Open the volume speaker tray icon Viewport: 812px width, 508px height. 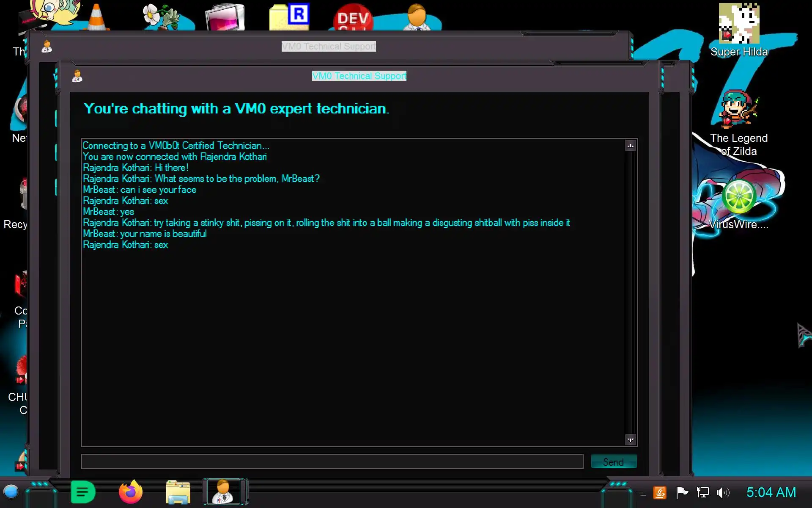click(723, 493)
